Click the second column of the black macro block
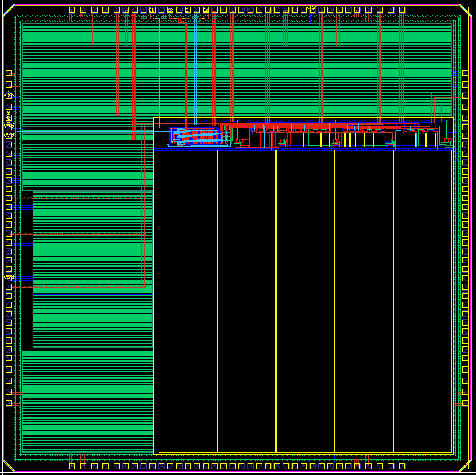The width and height of the screenshot is (476, 475). coord(246,301)
